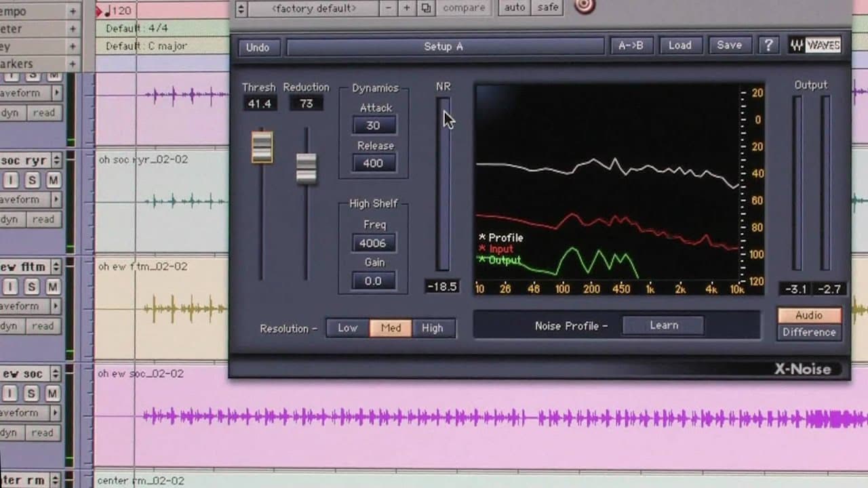
Task: Mute the ew soc track
Action: point(53,393)
